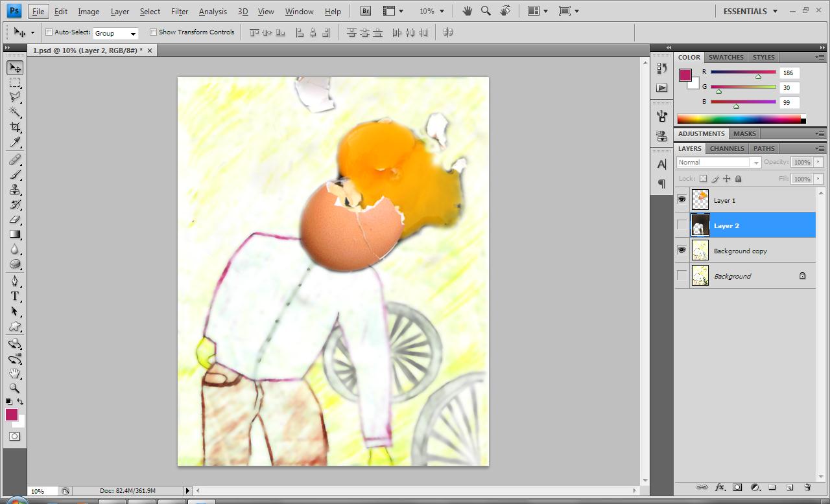This screenshot has width=830, height=504.
Task: Open the Auto-Select Group dropdown
Action: coord(115,33)
